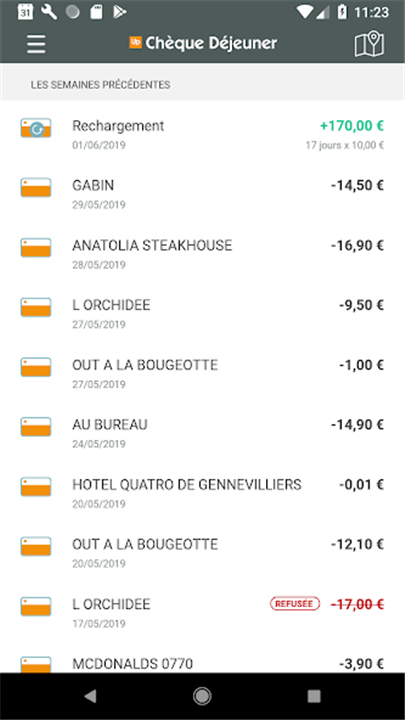Tap the Chèque Déjeuner header logo
Screen dimensions: 405x720
[203, 43]
